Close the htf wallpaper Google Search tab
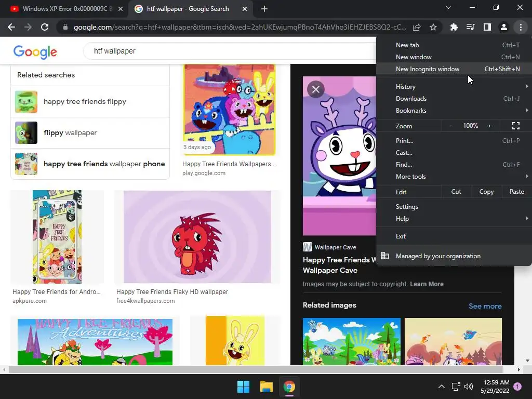Image resolution: width=532 pixels, height=399 pixels. coord(244,9)
